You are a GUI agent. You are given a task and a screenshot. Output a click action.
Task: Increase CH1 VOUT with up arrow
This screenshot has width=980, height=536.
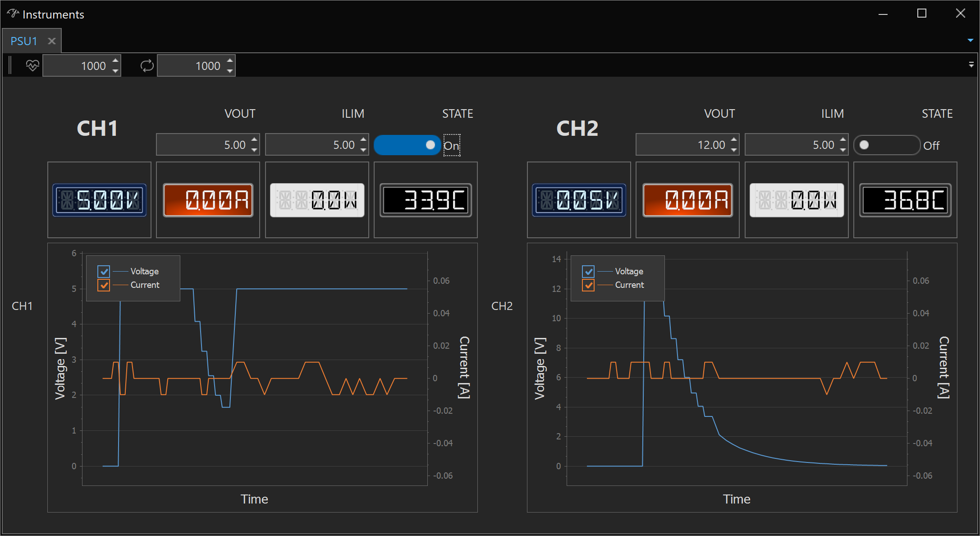254,140
